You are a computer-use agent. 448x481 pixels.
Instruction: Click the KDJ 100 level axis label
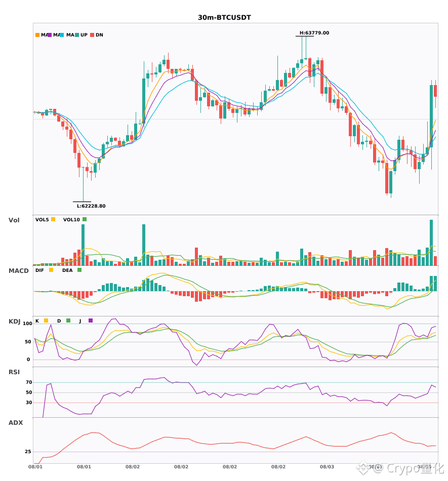coord(28,324)
